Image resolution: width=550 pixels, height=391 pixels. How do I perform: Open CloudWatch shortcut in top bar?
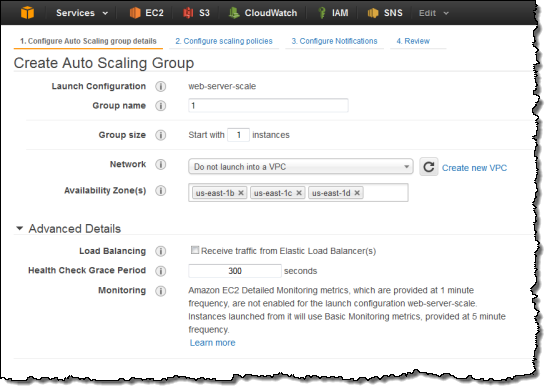pyautogui.click(x=263, y=13)
